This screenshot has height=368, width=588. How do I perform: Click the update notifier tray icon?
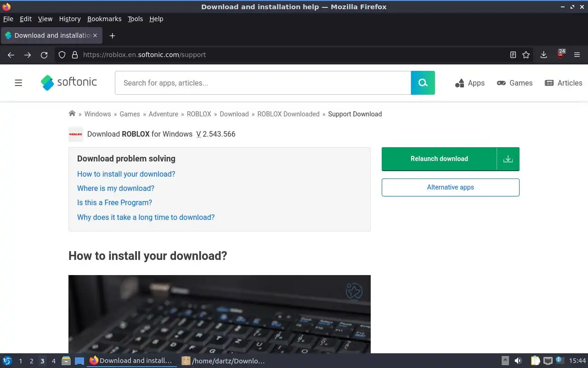pos(559,360)
